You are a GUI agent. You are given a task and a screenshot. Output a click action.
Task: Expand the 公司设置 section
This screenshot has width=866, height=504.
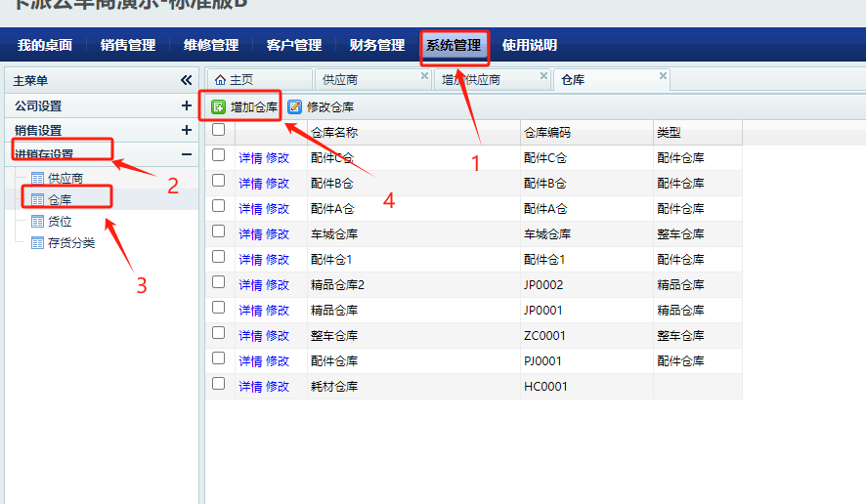point(186,105)
